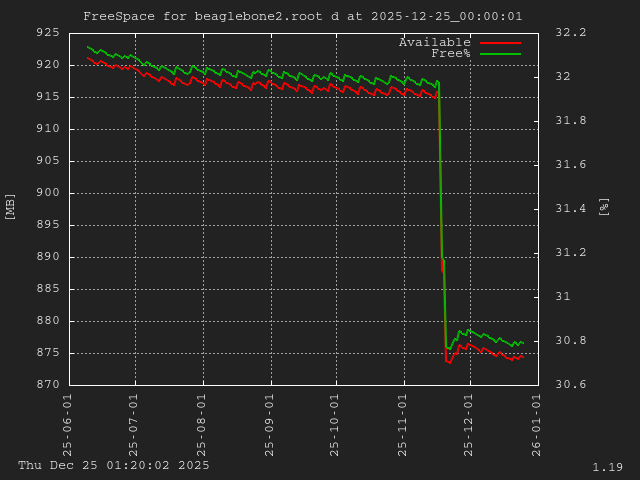Select the Available legend label
This screenshot has height=480, width=640.
[434, 43]
